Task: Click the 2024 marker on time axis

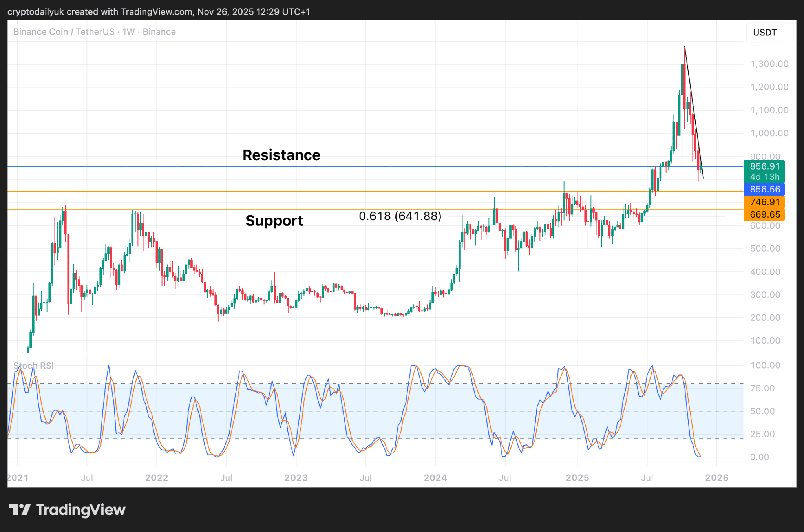Action: pos(435,478)
